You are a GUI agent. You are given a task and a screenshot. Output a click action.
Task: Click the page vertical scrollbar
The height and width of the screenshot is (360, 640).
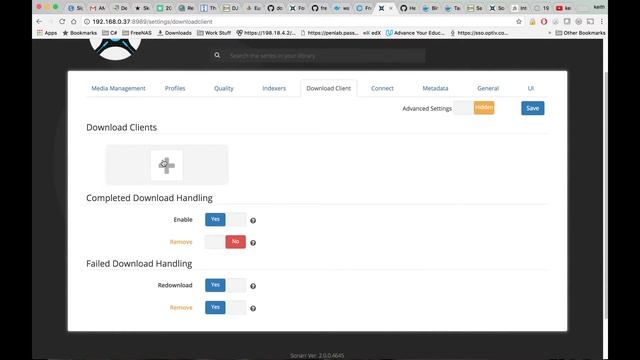pyautogui.click(x=605, y=196)
